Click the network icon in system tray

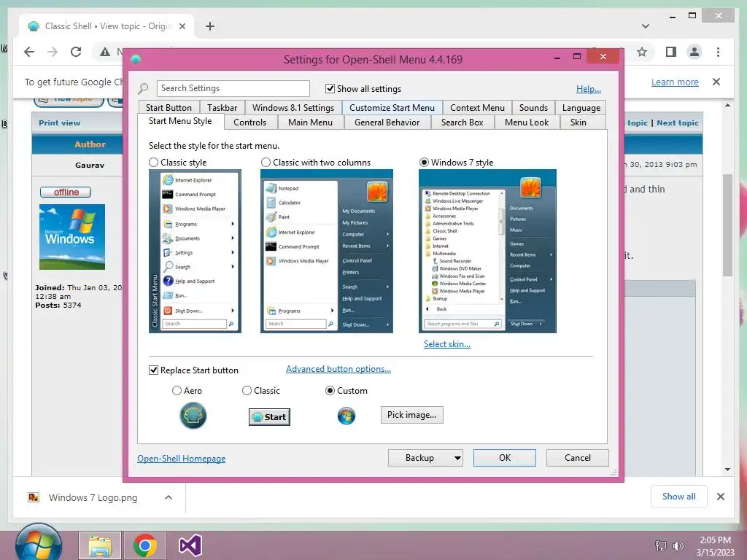click(661, 545)
